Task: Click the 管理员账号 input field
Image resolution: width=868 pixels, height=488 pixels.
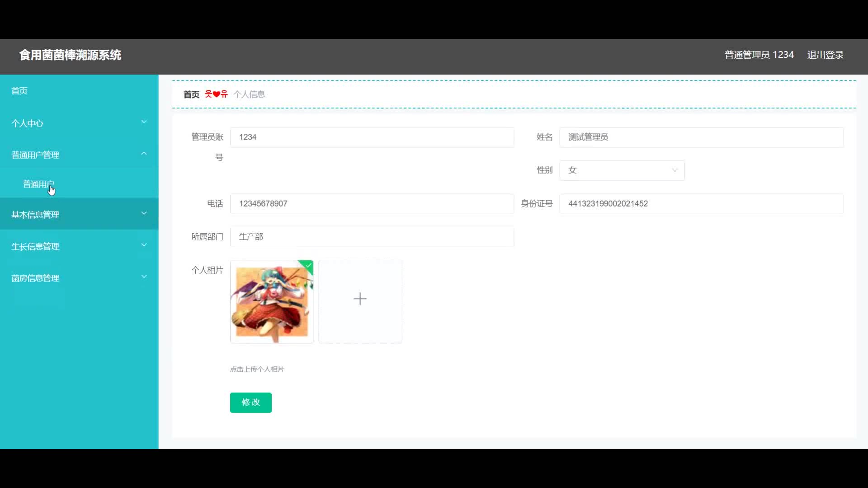Action: coord(372,137)
